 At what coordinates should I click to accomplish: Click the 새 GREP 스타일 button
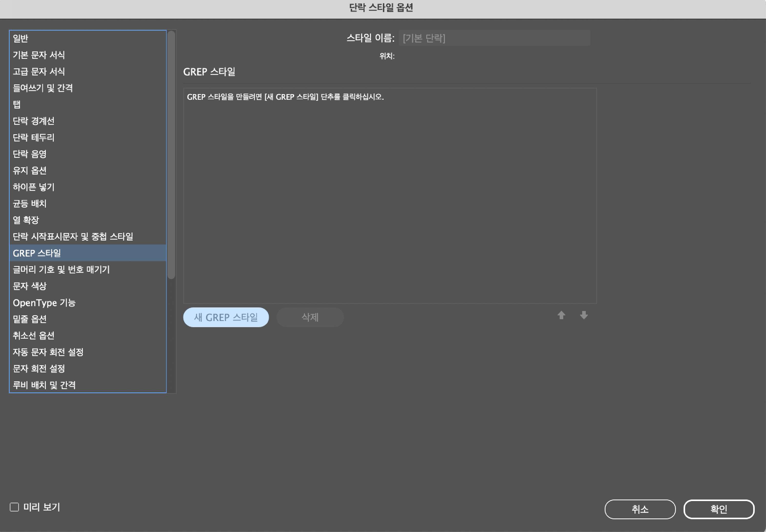(226, 317)
